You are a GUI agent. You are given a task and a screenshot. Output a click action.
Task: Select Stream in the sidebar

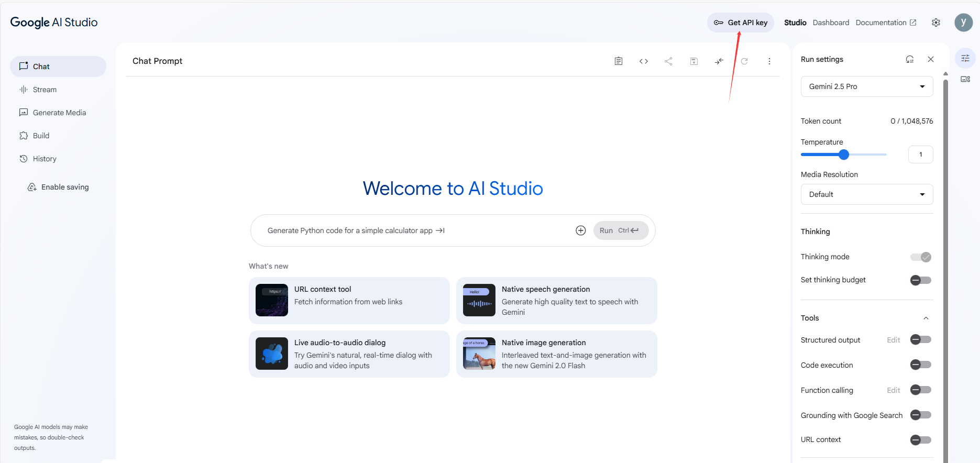click(x=58, y=90)
